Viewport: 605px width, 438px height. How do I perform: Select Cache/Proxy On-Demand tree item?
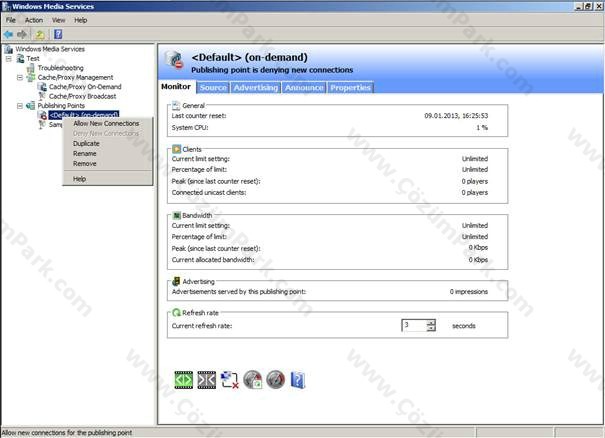coord(85,87)
